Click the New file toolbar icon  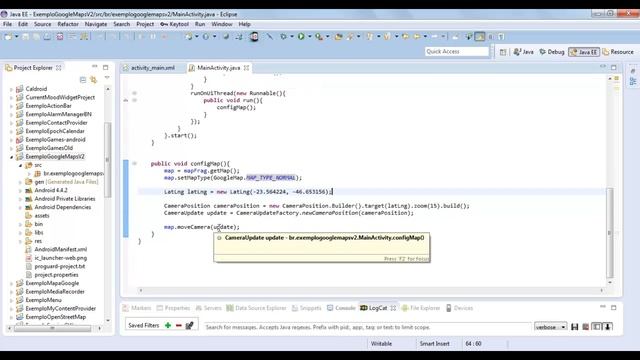click(8, 37)
